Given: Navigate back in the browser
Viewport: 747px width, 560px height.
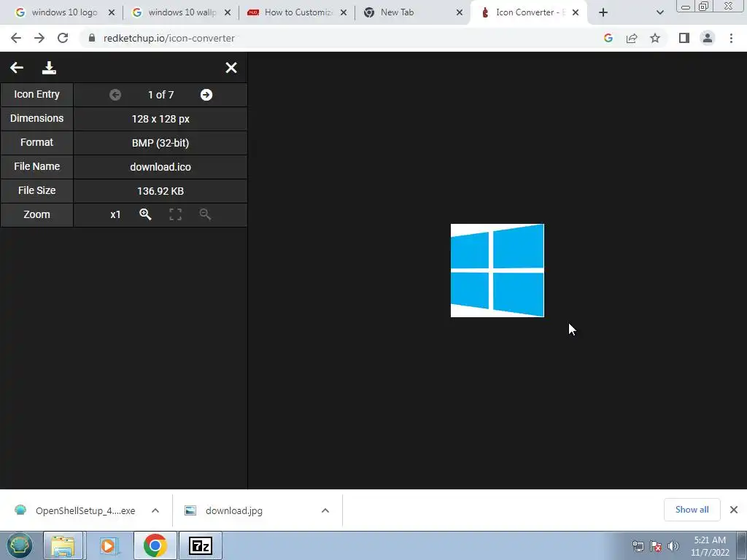Looking at the screenshot, I should coord(16,38).
